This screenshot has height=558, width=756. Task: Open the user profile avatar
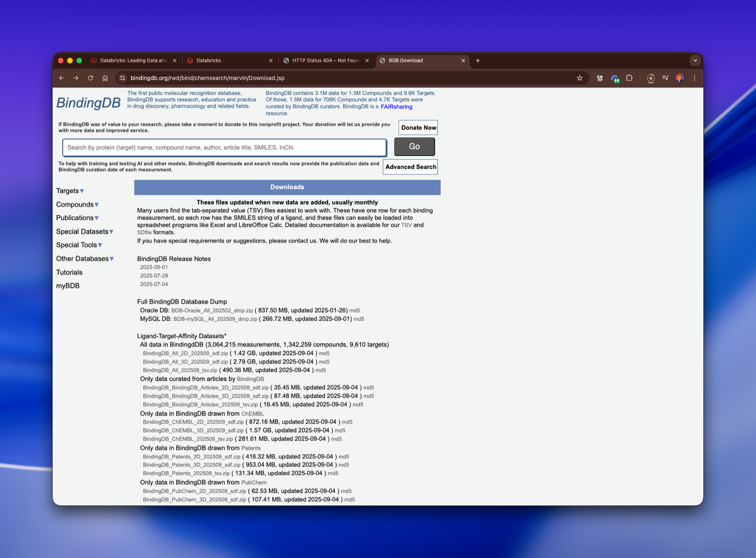click(679, 78)
